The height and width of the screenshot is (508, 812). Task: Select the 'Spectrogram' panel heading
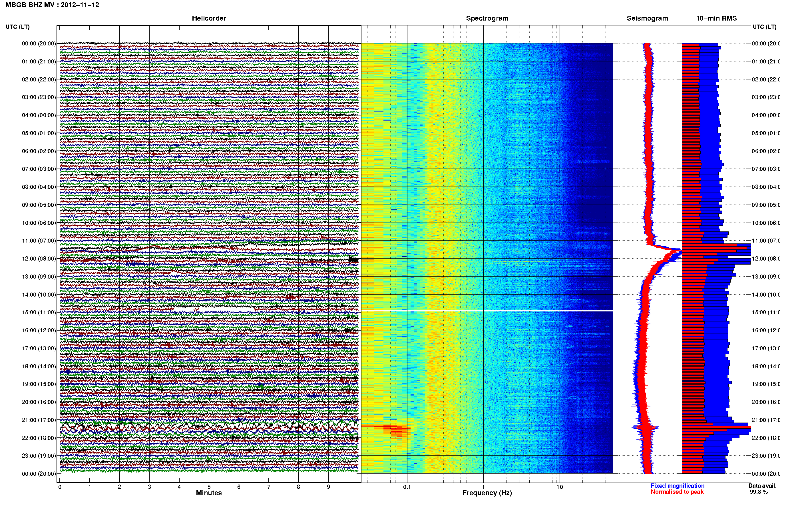click(487, 19)
